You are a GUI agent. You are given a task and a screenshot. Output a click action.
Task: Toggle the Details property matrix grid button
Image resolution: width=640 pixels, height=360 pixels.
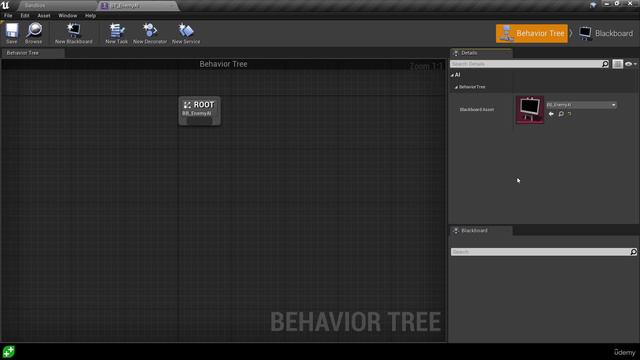[618, 64]
